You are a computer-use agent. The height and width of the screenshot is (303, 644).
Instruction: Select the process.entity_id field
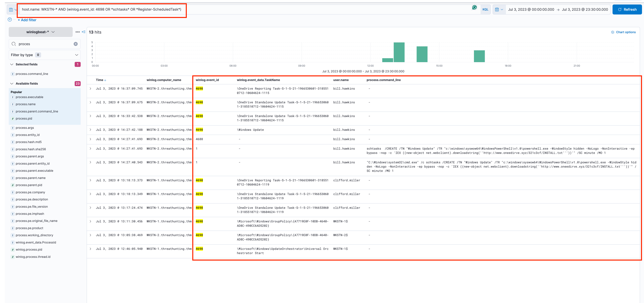pyautogui.click(x=27, y=135)
